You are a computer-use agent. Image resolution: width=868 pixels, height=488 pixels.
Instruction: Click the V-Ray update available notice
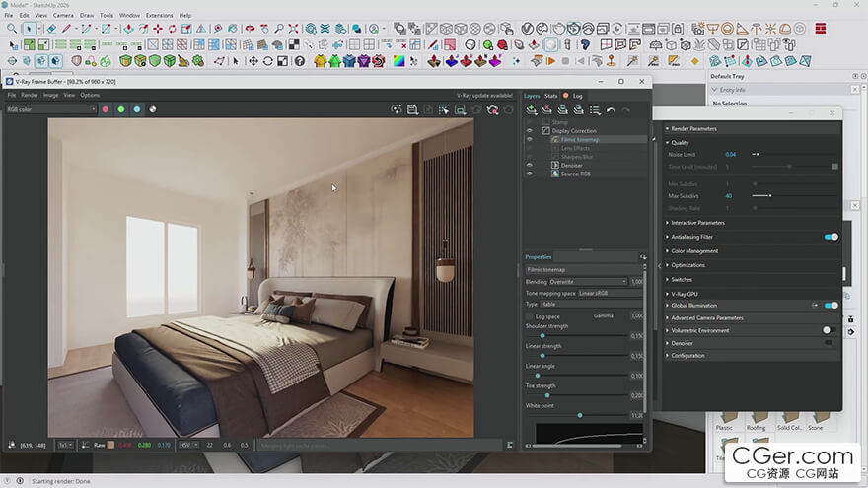point(484,96)
